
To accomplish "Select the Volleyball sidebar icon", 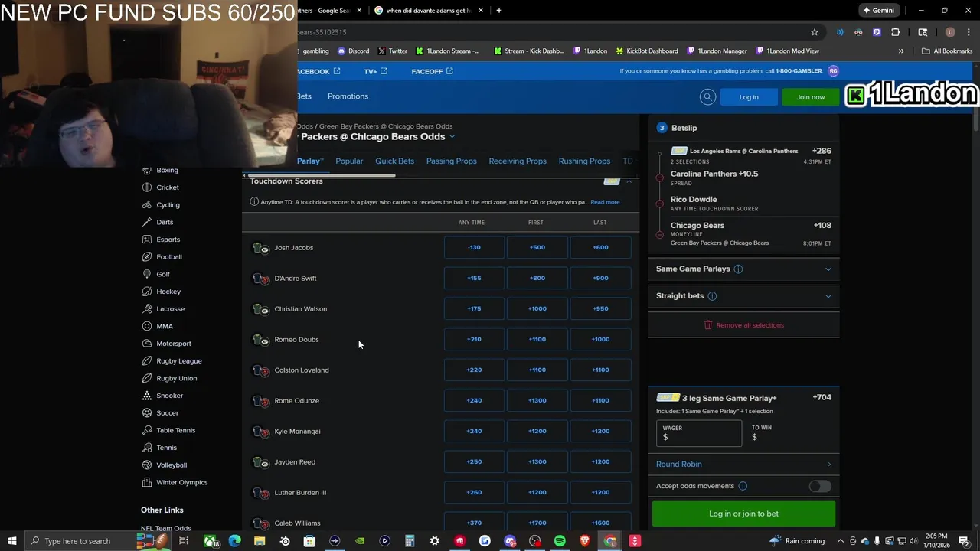I will (147, 465).
